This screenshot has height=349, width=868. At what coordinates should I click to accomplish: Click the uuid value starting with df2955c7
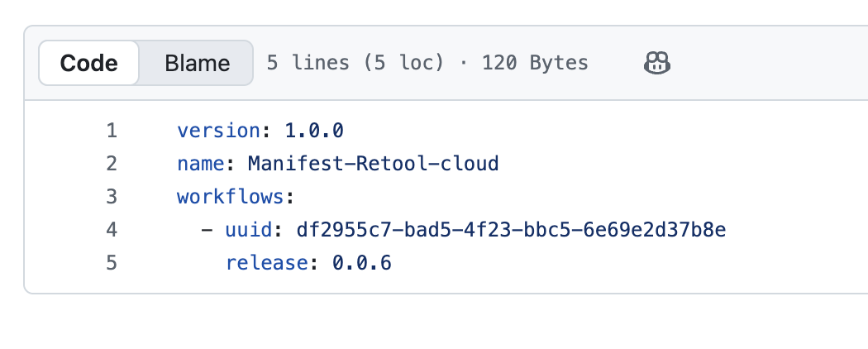(x=505, y=230)
